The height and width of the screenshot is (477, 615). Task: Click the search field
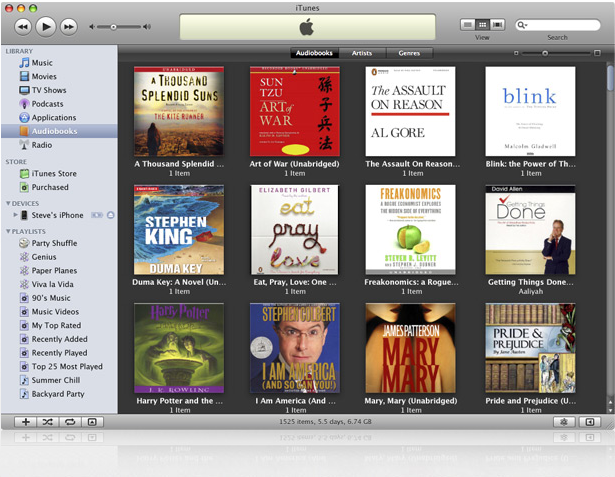click(x=558, y=25)
